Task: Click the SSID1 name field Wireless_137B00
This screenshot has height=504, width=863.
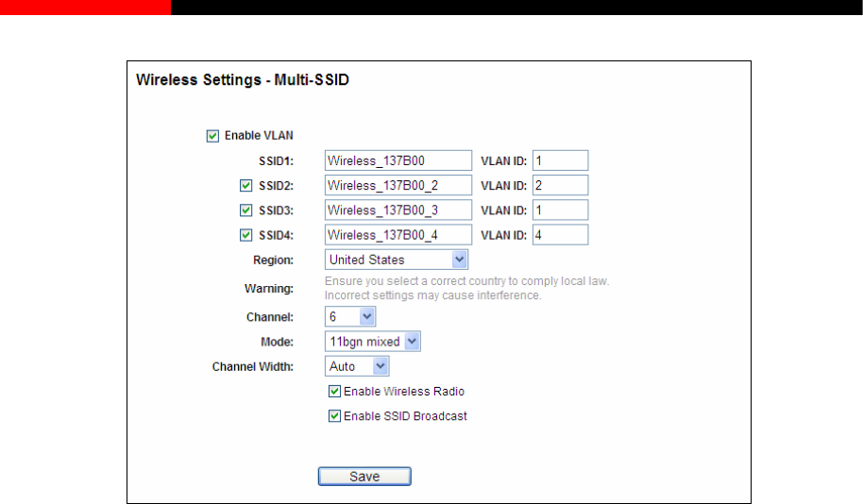Action: coord(398,160)
